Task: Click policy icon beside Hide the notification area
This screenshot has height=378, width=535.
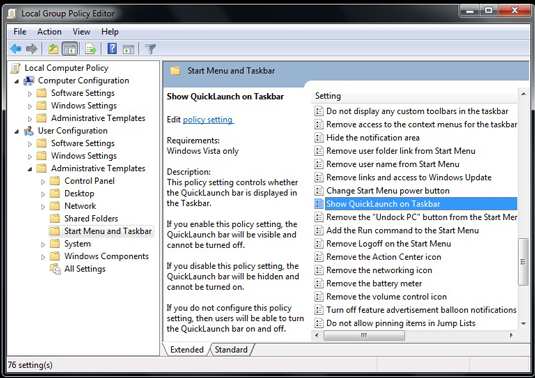Action: 319,138
